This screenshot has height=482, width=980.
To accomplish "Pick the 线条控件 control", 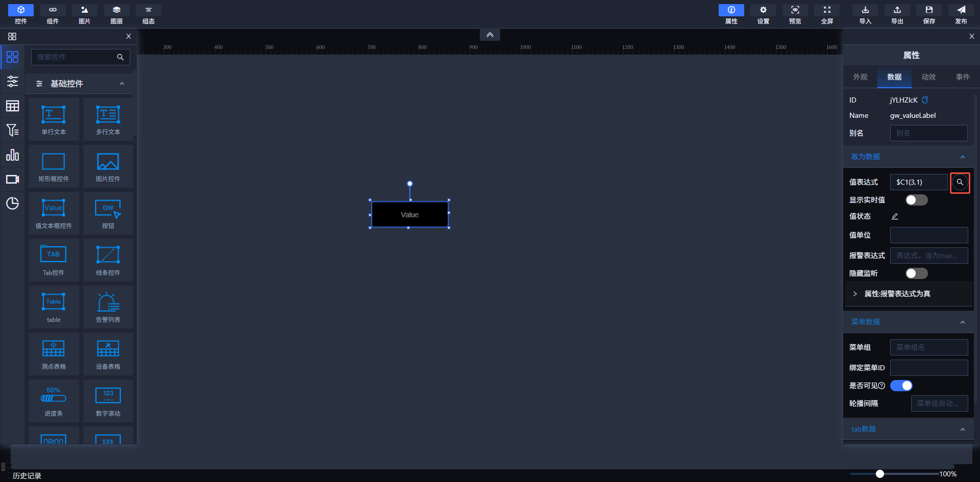I will [108, 260].
